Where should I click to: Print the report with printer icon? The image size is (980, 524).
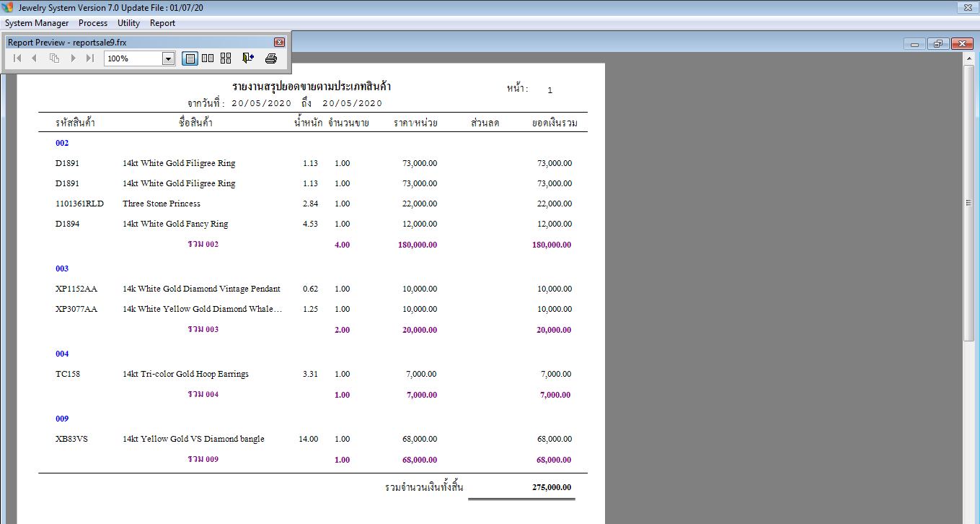click(271, 58)
